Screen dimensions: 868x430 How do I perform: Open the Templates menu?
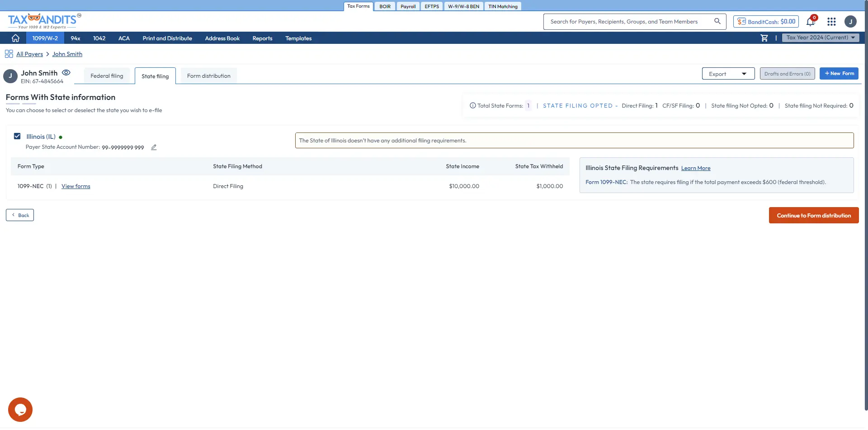pyautogui.click(x=298, y=38)
